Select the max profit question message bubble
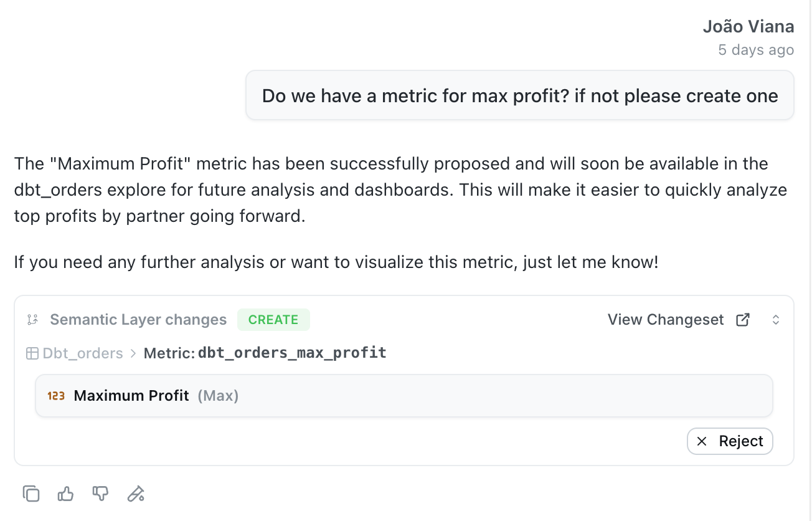 click(520, 95)
